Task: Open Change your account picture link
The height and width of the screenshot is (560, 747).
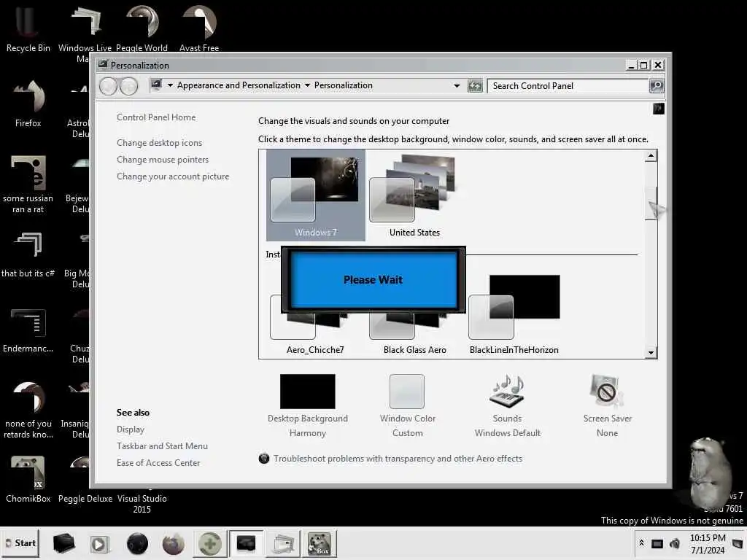Action: (172, 176)
